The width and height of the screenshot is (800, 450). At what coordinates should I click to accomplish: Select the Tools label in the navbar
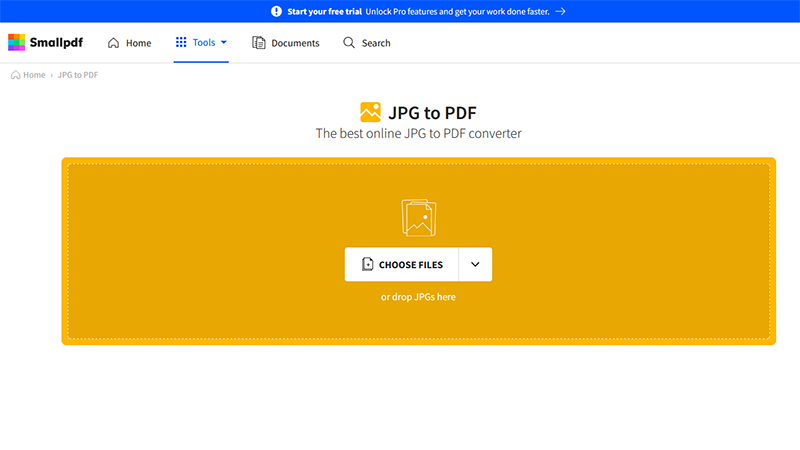click(204, 43)
